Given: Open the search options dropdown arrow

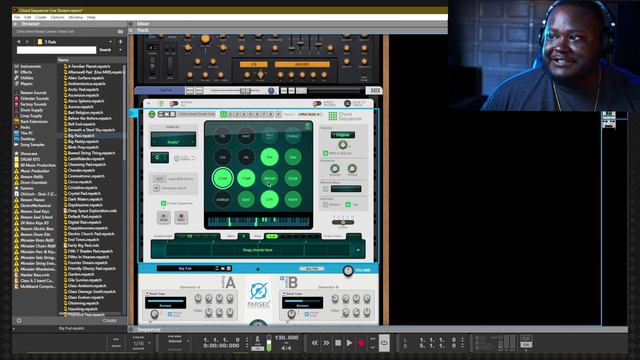Looking at the screenshot, I should pos(120,50).
